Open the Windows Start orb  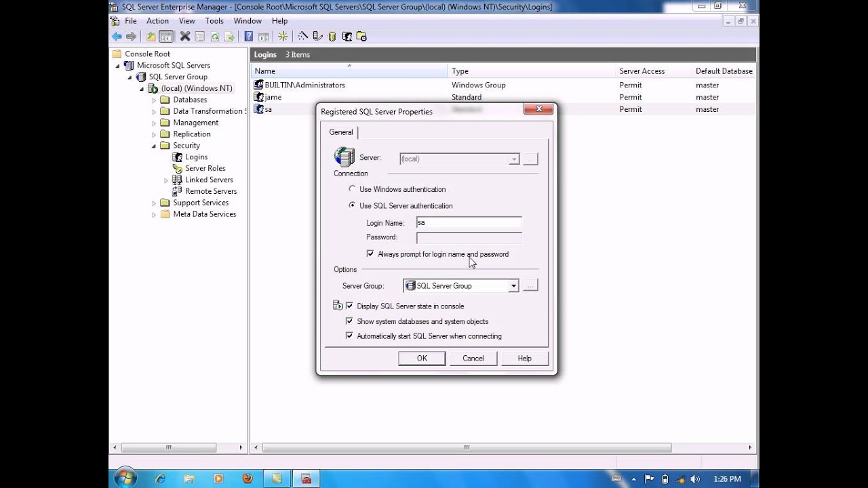click(x=125, y=479)
